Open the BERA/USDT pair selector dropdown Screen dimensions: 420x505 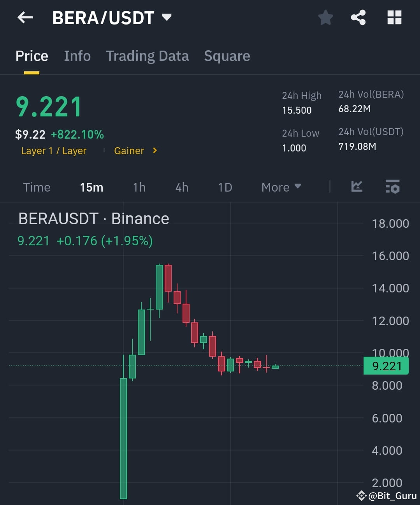pos(167,17)
